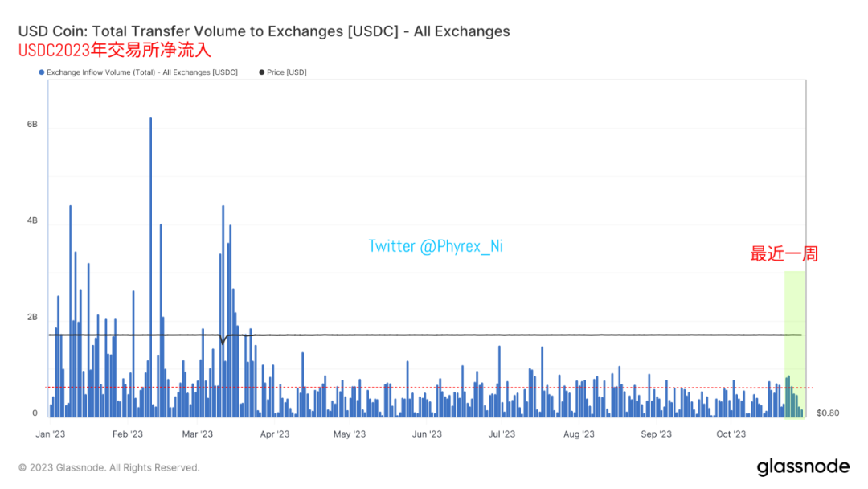The image size is (868, 489).
Task: Click the Oct '23 axis label
Action: tap(731, 434)
